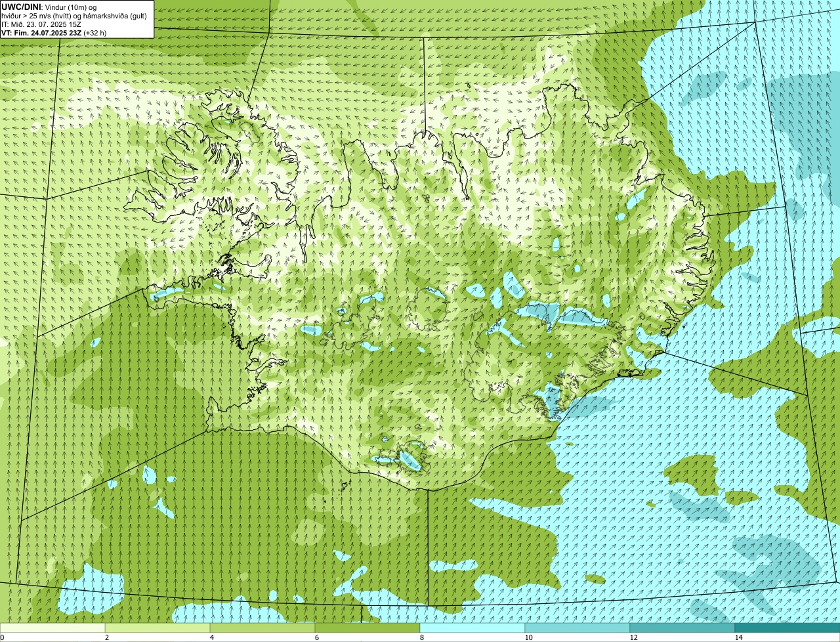Click the legend tick label '12'
Viewport: 840px width, 642px height.
[x=633, y=637]
